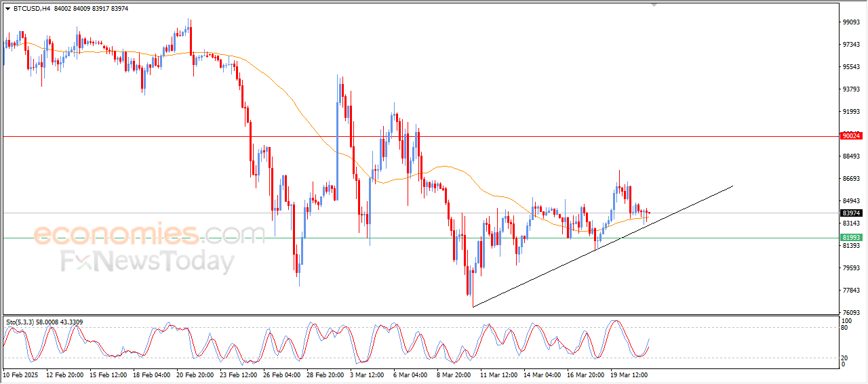Click the 14 Mar 04:00 time label

tap(542, 374)
